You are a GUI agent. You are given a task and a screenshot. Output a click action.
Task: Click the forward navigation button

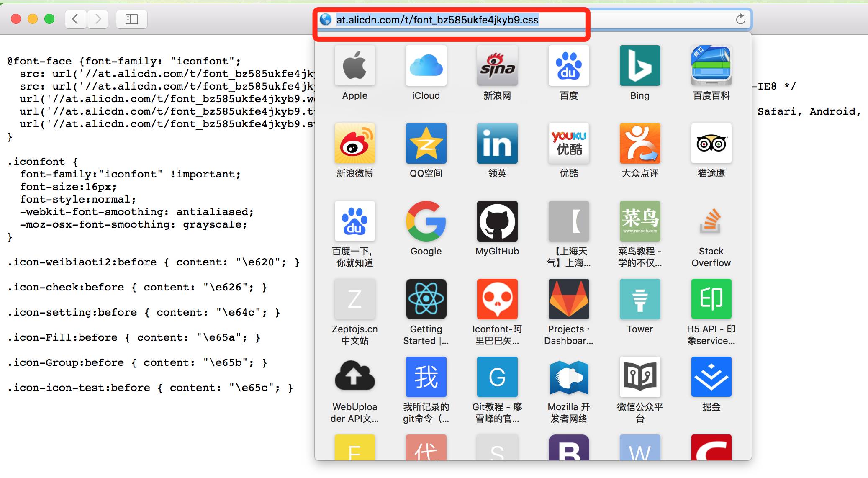point(98,19)
